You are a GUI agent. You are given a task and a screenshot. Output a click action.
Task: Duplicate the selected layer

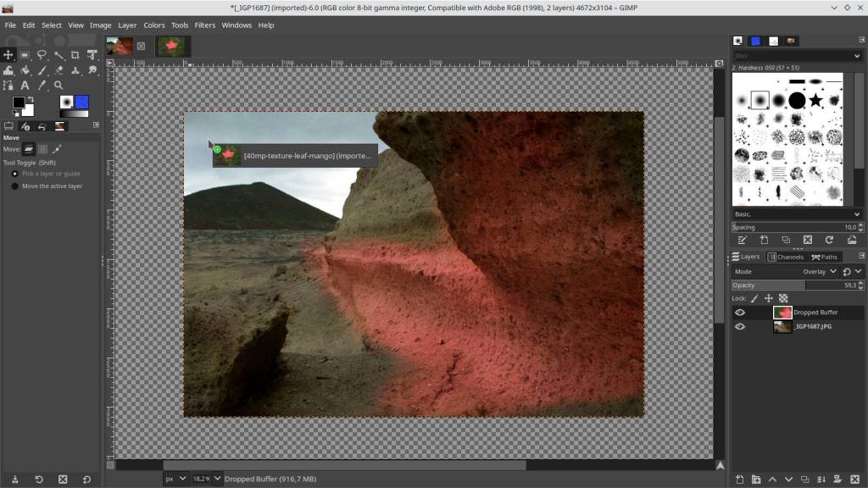[x=805, y=480]
